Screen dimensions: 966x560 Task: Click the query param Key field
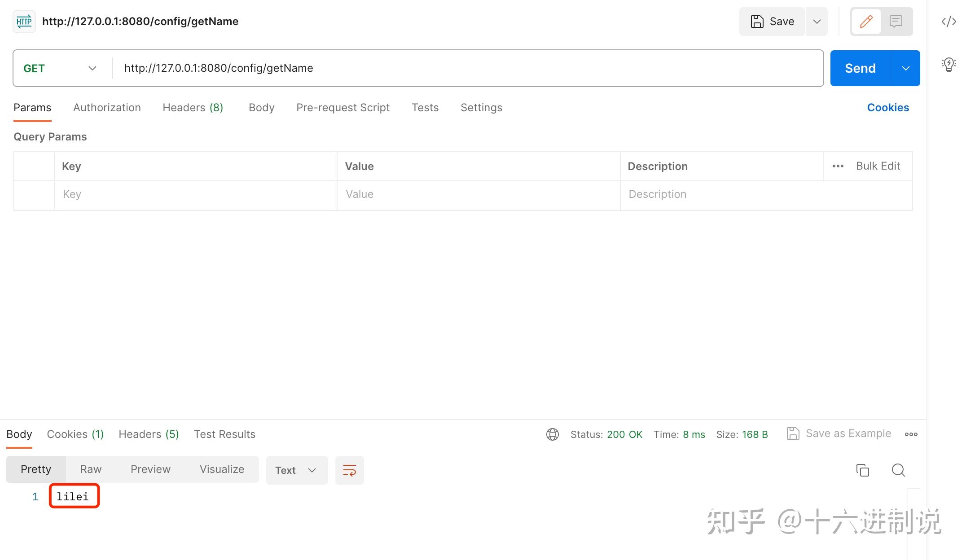click(195, 194)
